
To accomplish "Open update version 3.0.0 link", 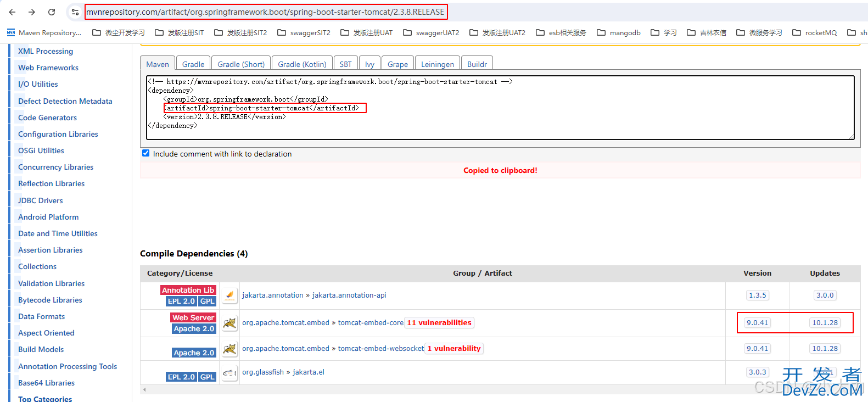I will click(x=825, y=295).
